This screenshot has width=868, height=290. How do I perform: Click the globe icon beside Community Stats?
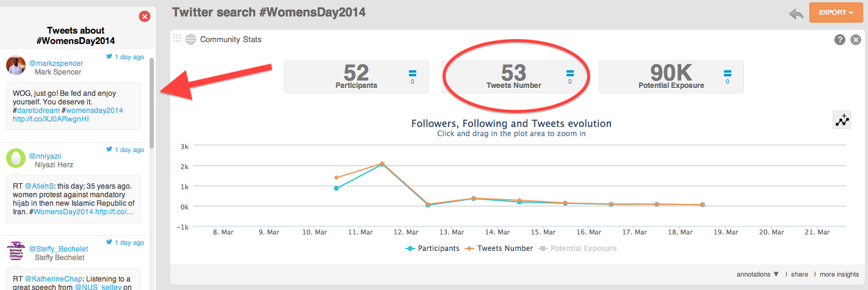(190, 40)
